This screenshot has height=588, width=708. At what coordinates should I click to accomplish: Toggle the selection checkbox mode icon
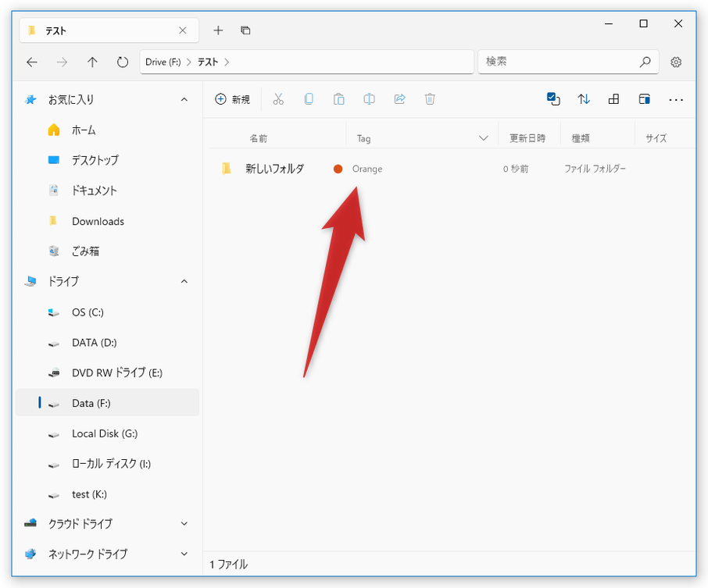(x=553, y=99)
